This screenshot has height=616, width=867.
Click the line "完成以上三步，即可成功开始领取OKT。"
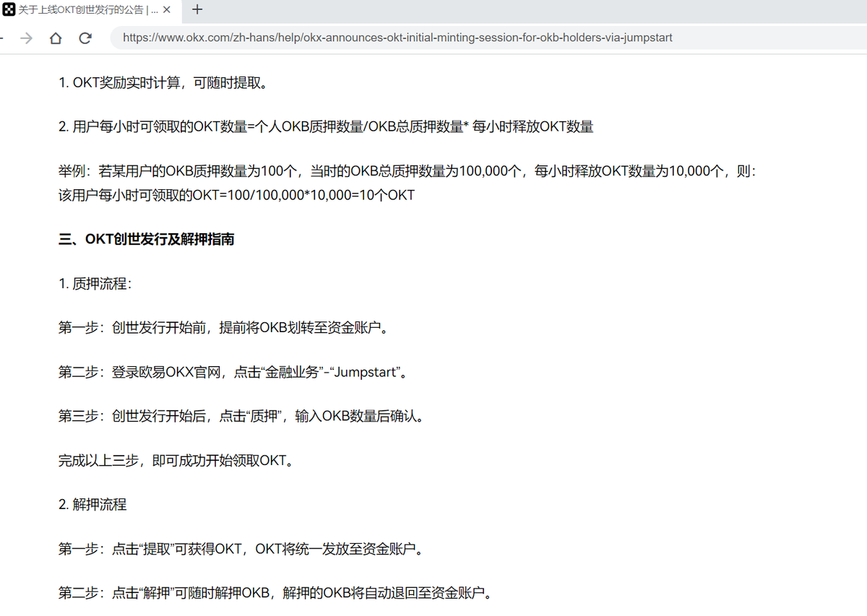pos(178,461)
